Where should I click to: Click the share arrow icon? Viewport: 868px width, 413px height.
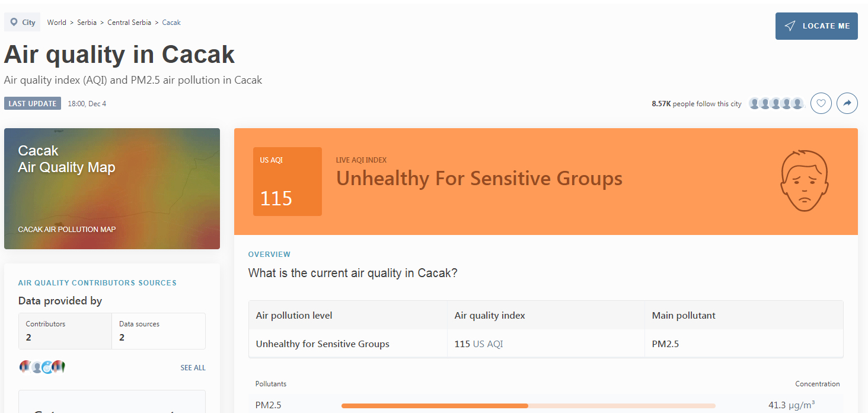pyautogui.click(x=847, y=104)
